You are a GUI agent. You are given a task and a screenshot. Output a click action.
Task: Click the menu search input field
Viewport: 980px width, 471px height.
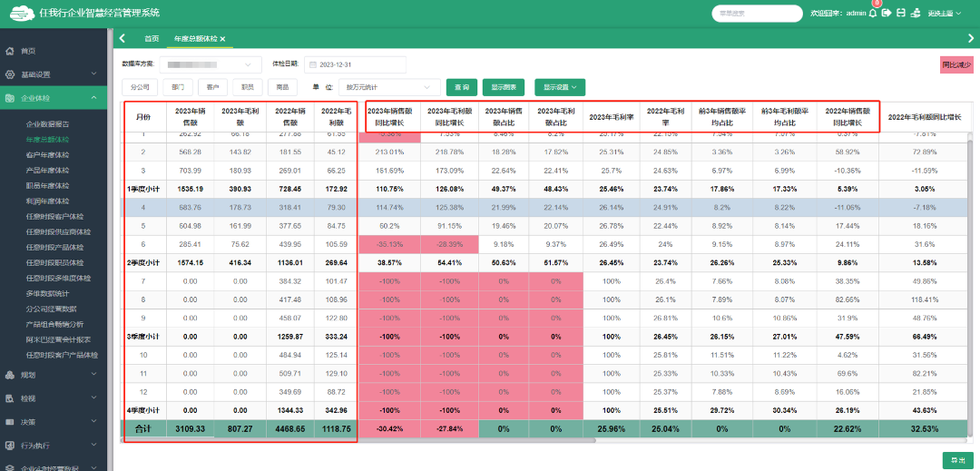(x=757, y=13)
